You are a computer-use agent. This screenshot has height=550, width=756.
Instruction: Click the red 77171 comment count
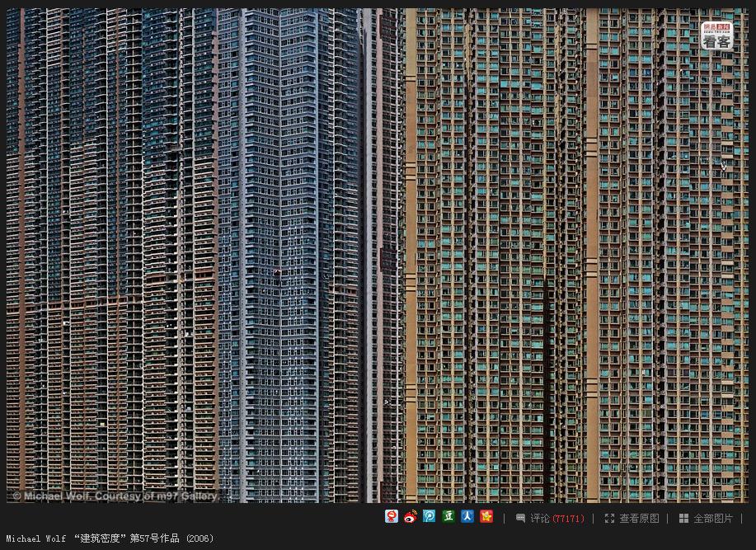pos(568,519)
